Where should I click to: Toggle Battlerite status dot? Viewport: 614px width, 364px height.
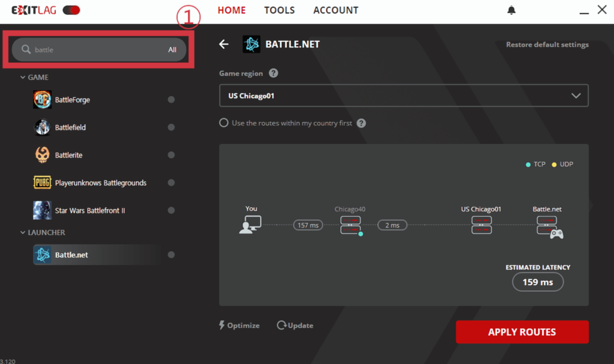171,155
